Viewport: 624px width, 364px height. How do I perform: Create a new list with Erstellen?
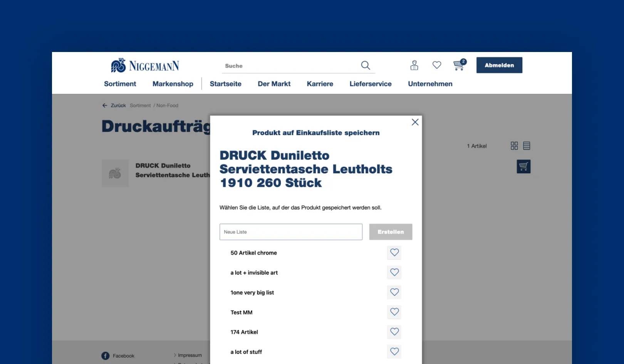(x=391, y=231)
